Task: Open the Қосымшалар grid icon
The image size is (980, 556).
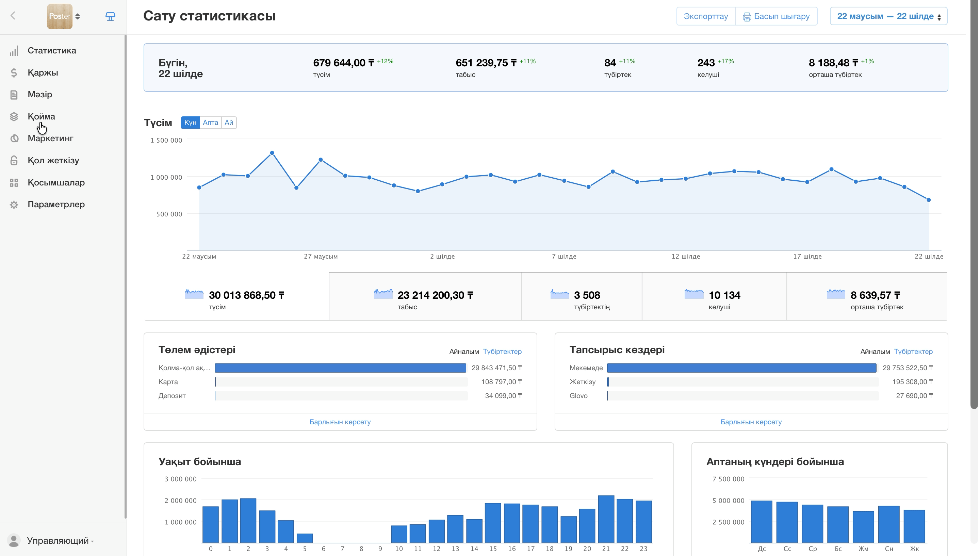Action: click(x=14, y=182)
